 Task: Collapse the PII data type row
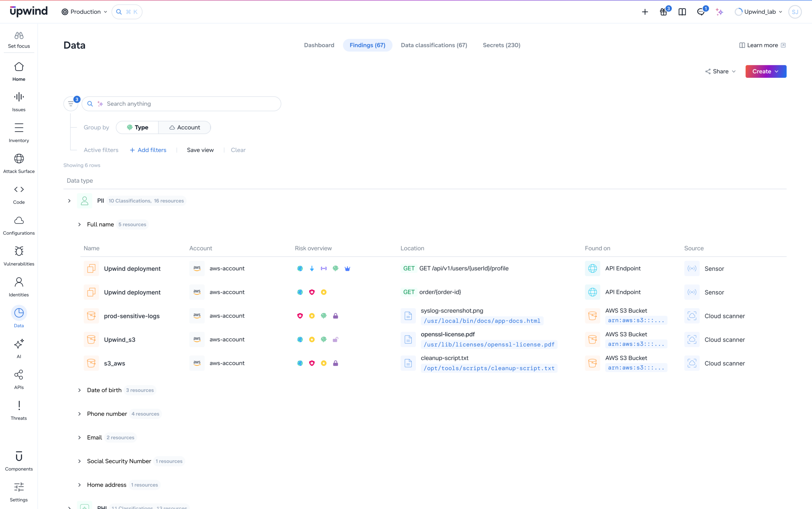(x=69, y=201)
